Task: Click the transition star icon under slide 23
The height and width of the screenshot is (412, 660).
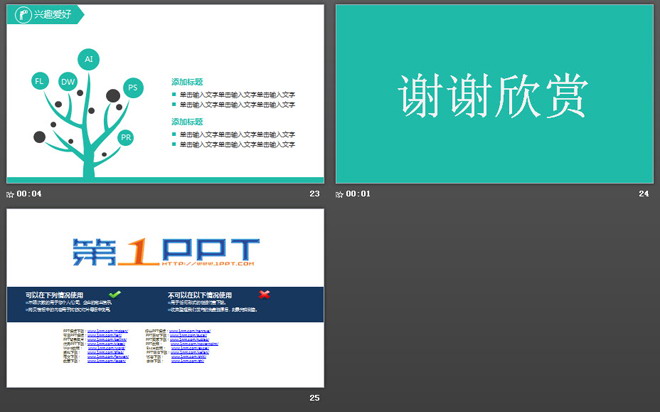Action: pyautogui.click(x=10, y=194)
